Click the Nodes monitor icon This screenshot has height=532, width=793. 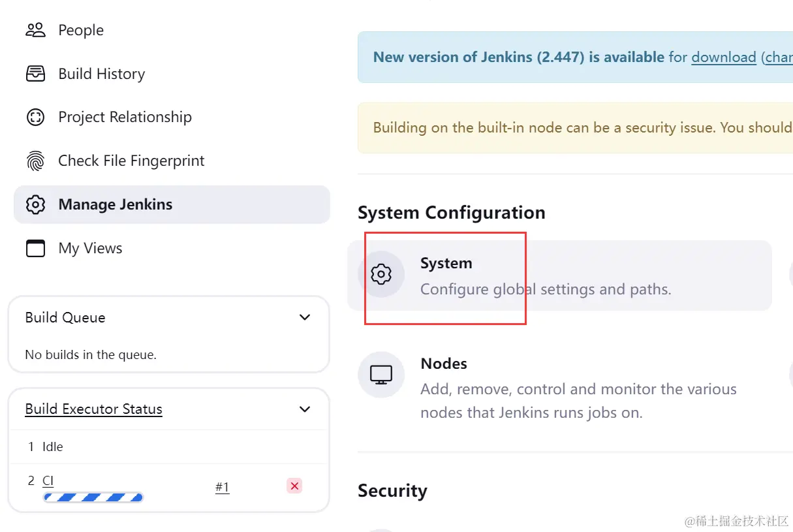click(381, 375)
